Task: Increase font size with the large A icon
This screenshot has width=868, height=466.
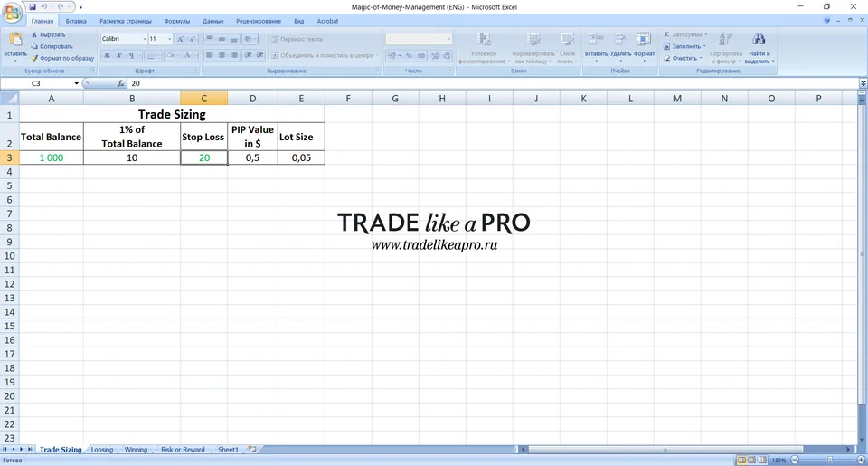Action: pyautogui.click(x=181, y=39)
